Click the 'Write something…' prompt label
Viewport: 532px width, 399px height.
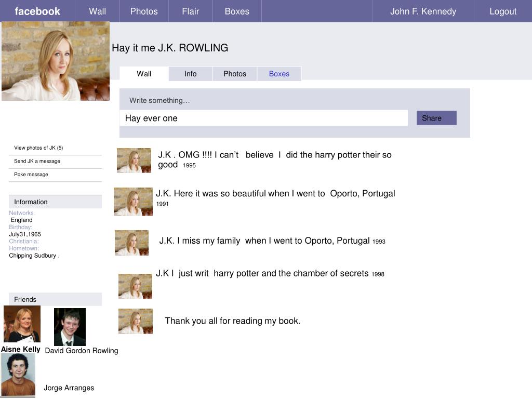pos(159,100)
